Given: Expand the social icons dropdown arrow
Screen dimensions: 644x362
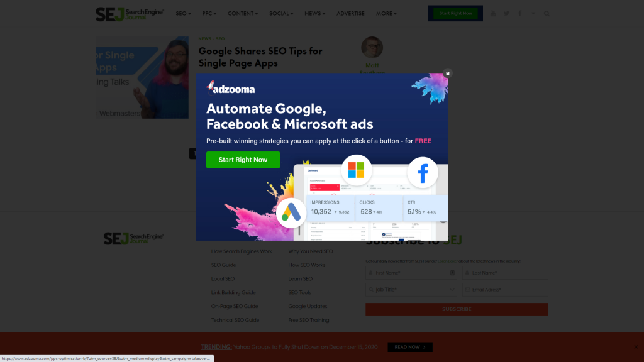Looking at the screenshot, I should coord(533,14).
